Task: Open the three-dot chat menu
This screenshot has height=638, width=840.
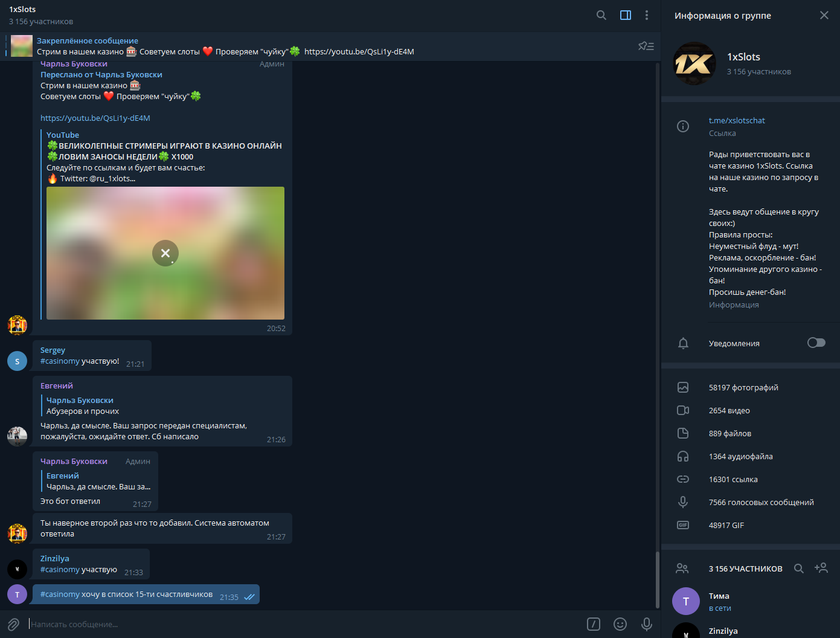Action: click(x=647, y=15)
